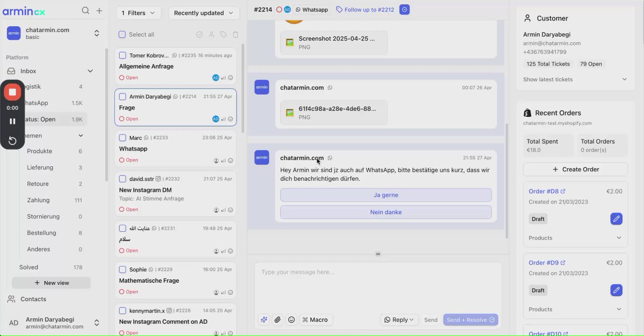This screenshot has width=644, height=336.
Task: Open the account menu for Armin Daryabegi
Action: (53, 323)
